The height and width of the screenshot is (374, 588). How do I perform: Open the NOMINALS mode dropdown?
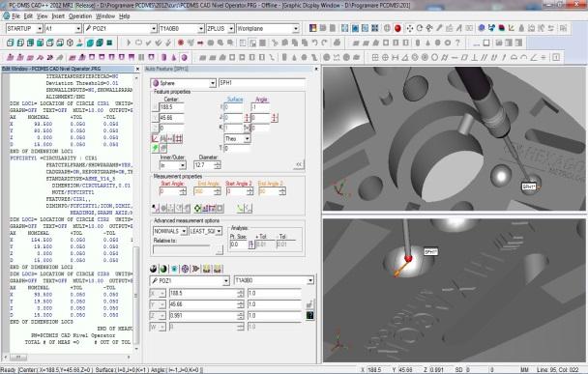pyautogui.click(x=170, y=231)
